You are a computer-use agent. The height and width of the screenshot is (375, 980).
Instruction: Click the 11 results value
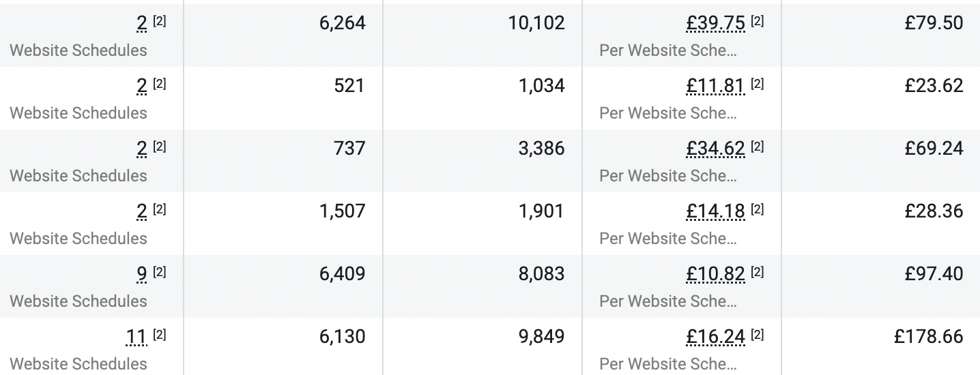(x=136, y=337)
